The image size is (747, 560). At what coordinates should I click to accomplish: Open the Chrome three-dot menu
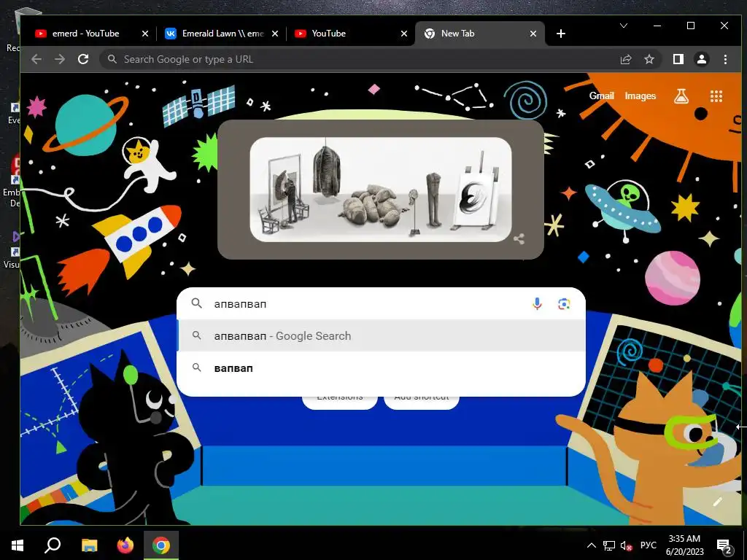[x=725, y=59]
